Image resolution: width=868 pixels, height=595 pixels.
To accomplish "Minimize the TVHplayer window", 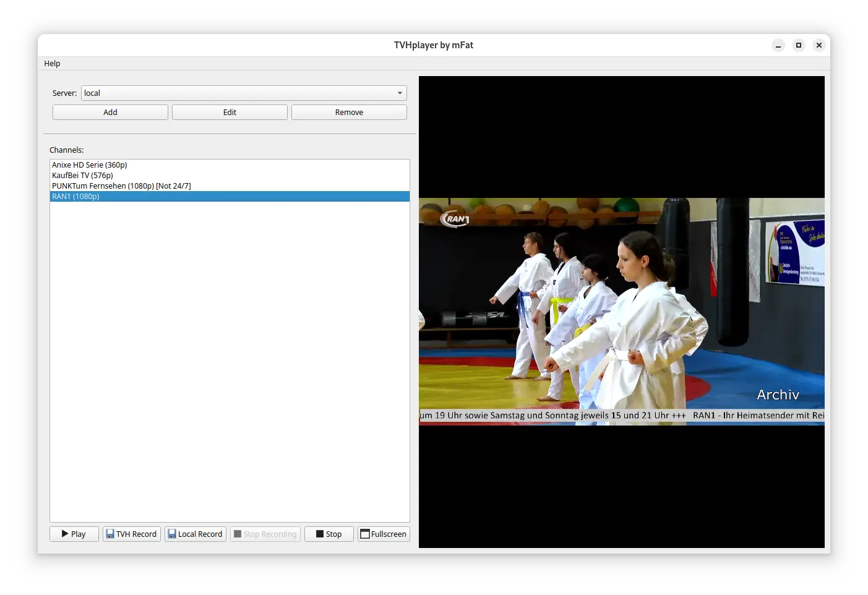I will pyautogui.click(x=778, y=45).
